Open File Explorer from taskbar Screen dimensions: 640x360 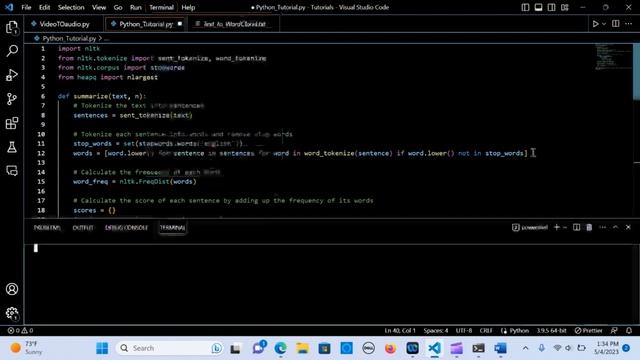[x=302, y=348]
